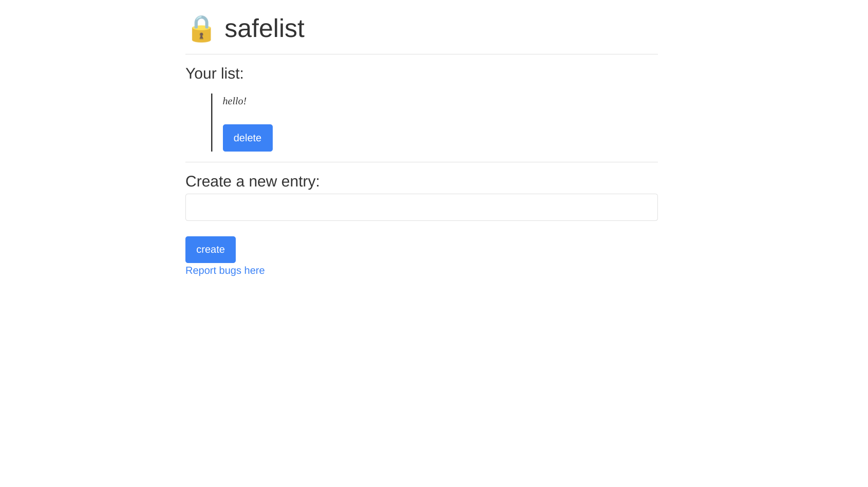This screenshot has width=868, height=487.
Task: Click the word "Your" in list heading
Action: [x=201, y=73]
